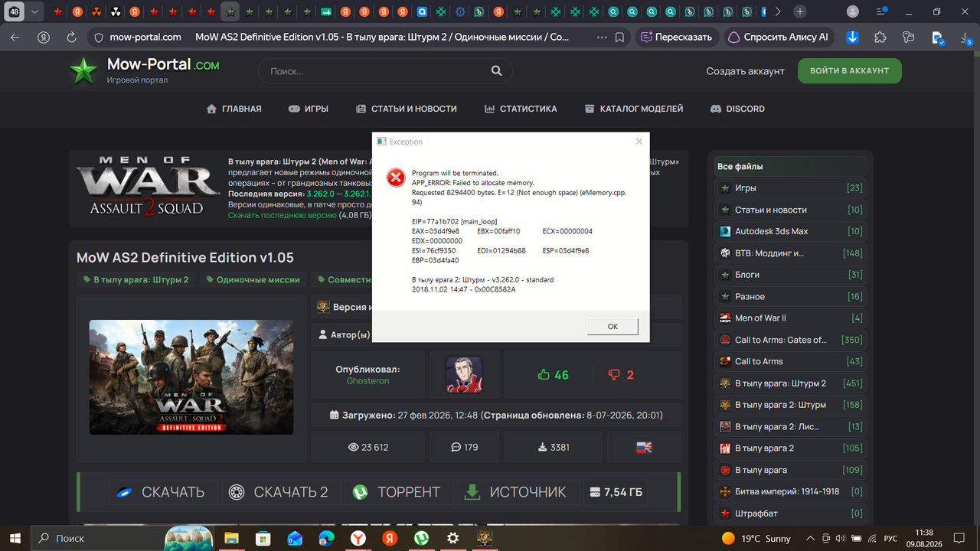
Task: Click the Windows Start button
Action: coord(15,538)
